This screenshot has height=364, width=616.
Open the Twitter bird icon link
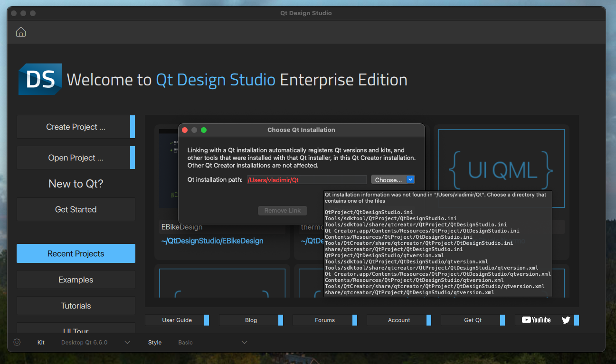[566, 320]
